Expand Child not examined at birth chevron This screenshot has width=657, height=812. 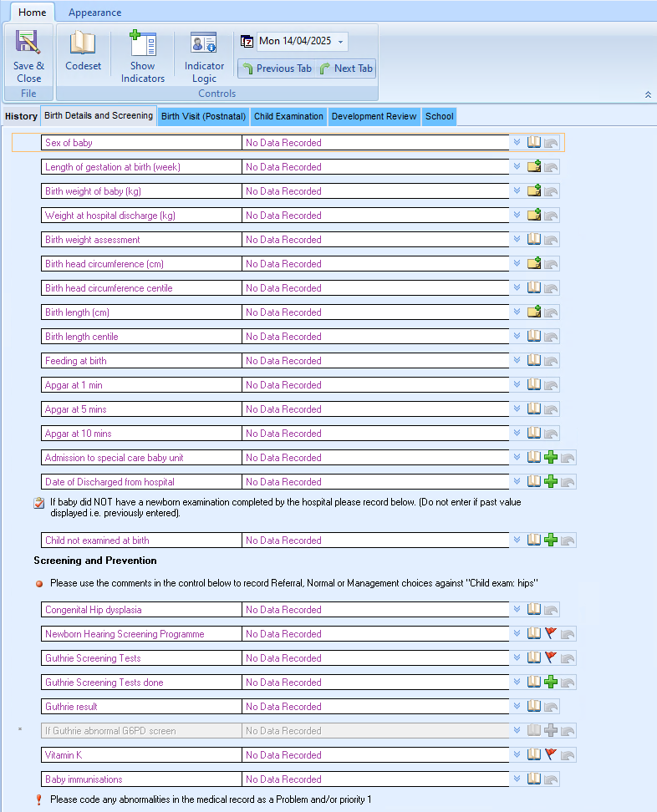tap(517, 540)
